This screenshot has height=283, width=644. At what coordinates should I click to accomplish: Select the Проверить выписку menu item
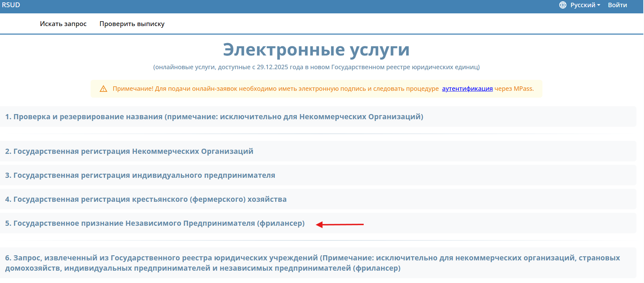pos(132,24)
